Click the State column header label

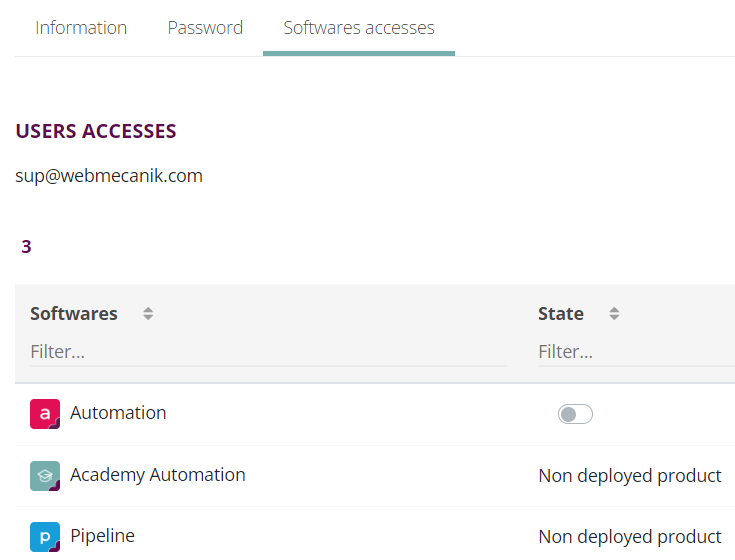561,314
